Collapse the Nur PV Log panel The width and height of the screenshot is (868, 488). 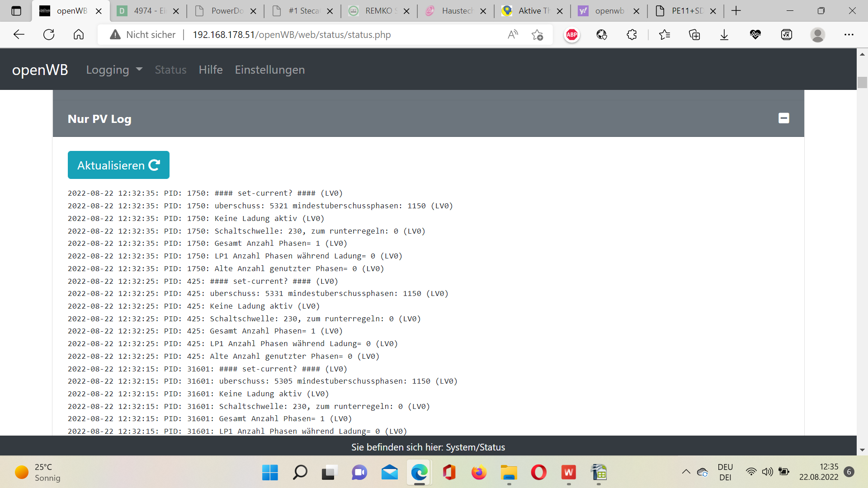point(783,118)
